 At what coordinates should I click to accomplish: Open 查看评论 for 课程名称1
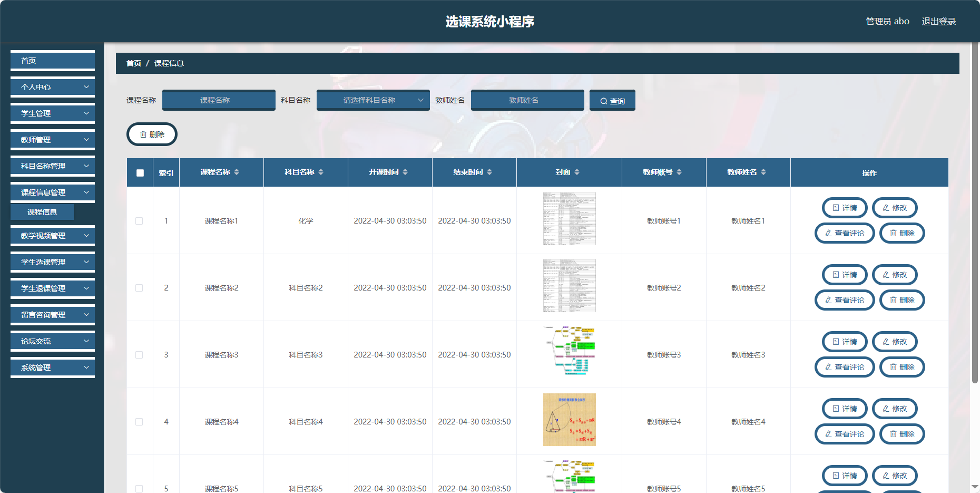[845, 233]
